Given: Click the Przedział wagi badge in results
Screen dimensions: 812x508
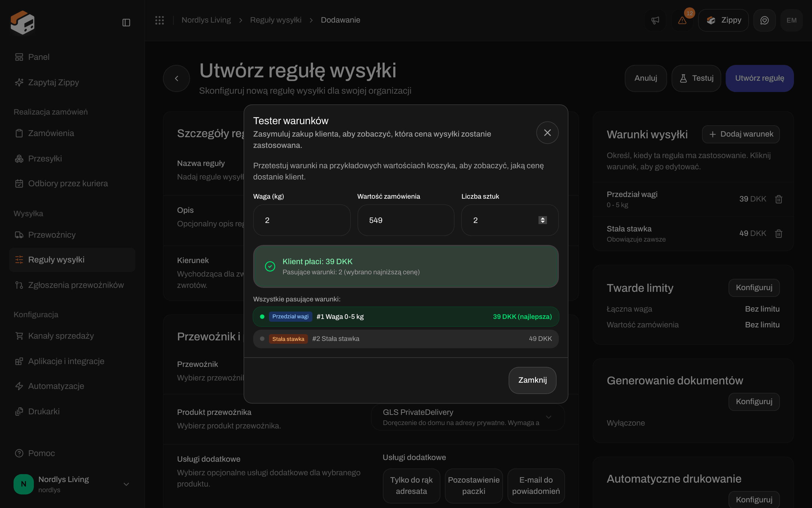Looking at the screenshot, I should 290,316.
